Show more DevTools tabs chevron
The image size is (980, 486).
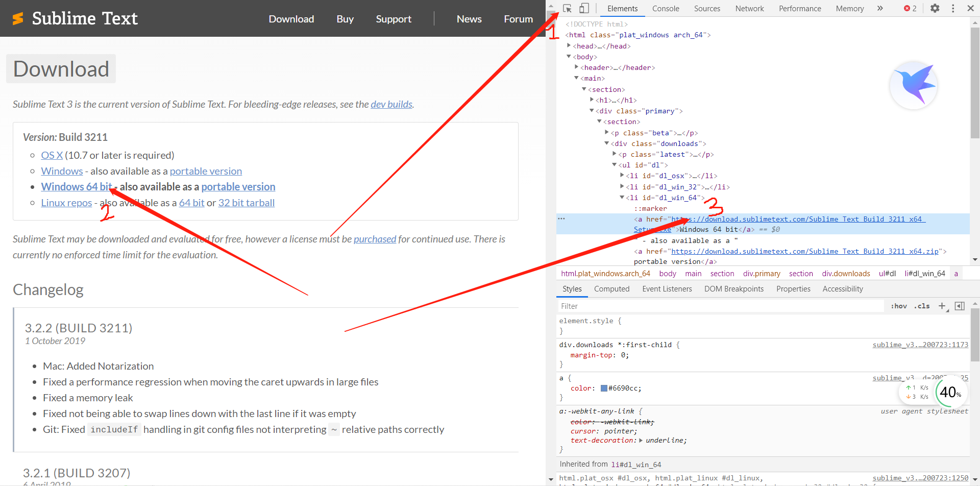click(880, 8)
